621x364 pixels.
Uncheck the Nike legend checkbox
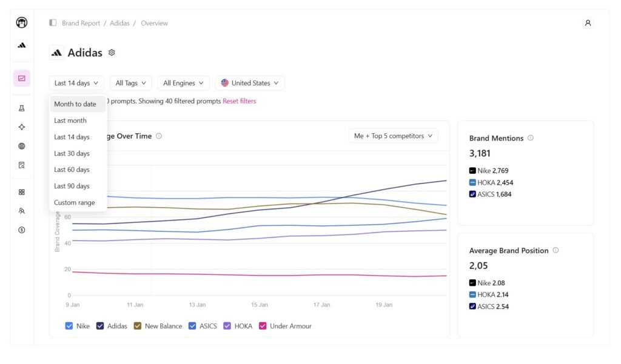(69, 326)
